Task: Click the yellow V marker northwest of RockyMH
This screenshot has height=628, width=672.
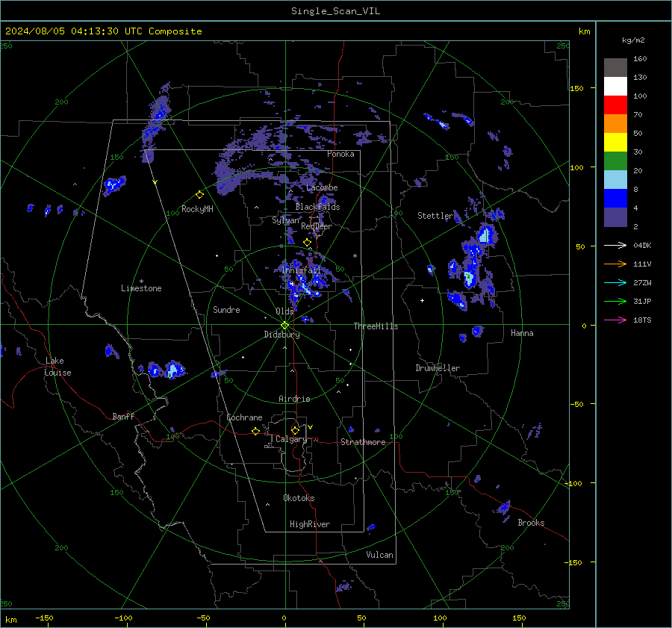Action: pos(155,182)
